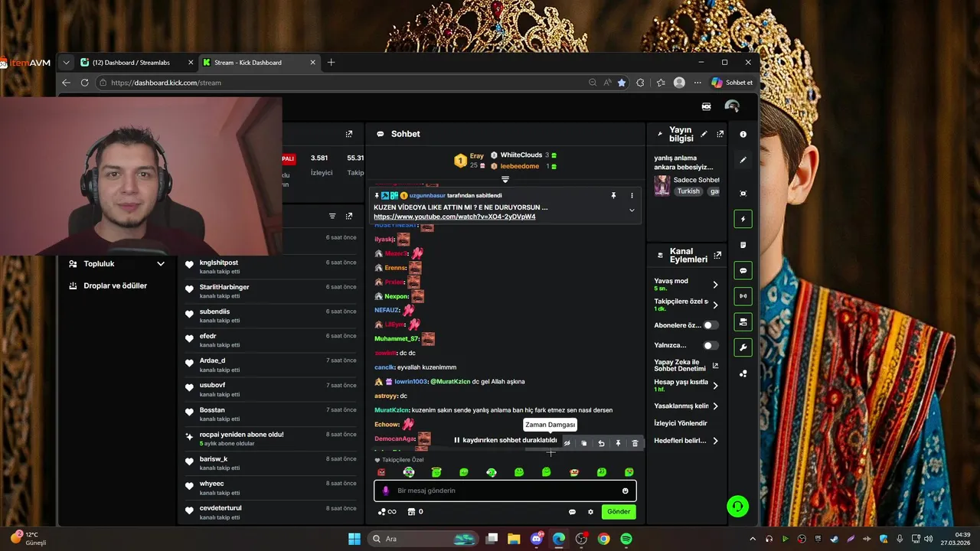Select the rocpai yeniden abone oldu! entry
The height and width of the screenshot is (551, 980).
point(271,439)
